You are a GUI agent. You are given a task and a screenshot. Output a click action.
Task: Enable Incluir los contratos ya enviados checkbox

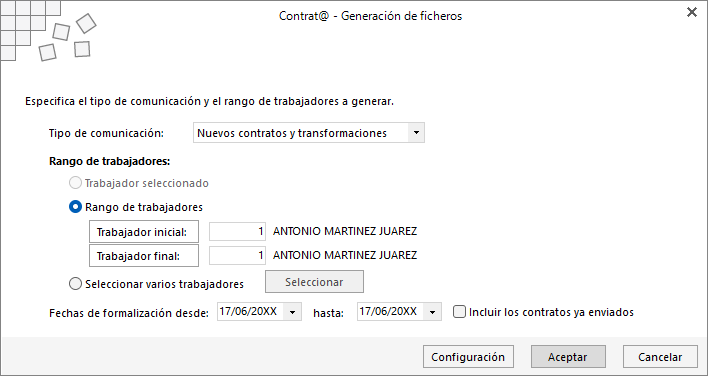click(x=459, y=312)
